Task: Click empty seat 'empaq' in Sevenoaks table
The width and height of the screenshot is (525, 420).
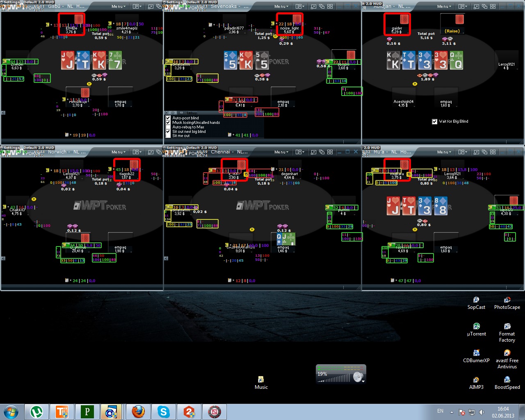Action: [x=283, y=97]
